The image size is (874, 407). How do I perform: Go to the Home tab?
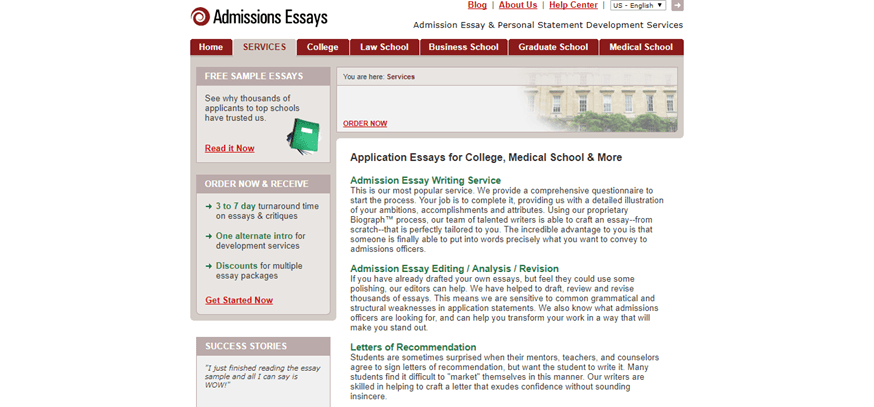tap(211, 47)
